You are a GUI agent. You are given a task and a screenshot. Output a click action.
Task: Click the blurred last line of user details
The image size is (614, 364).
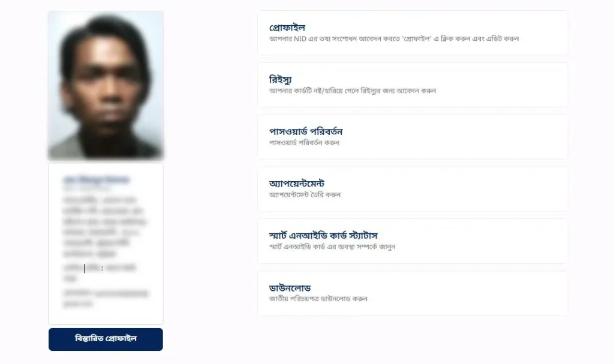106,298
